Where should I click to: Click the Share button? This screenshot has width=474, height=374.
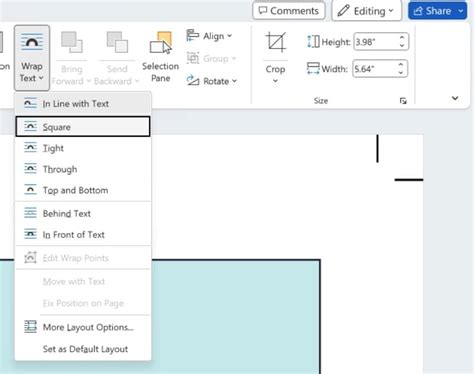[432, 11]
